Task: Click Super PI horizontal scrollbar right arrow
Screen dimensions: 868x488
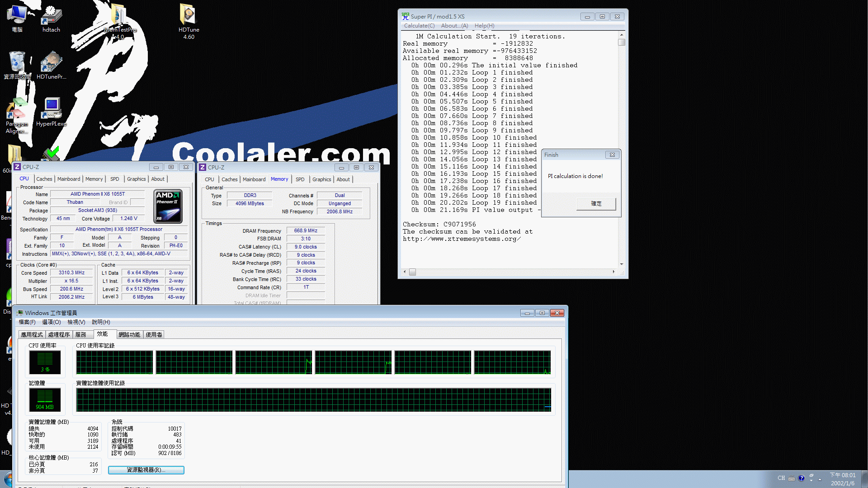Action: [x=613, y=272]
